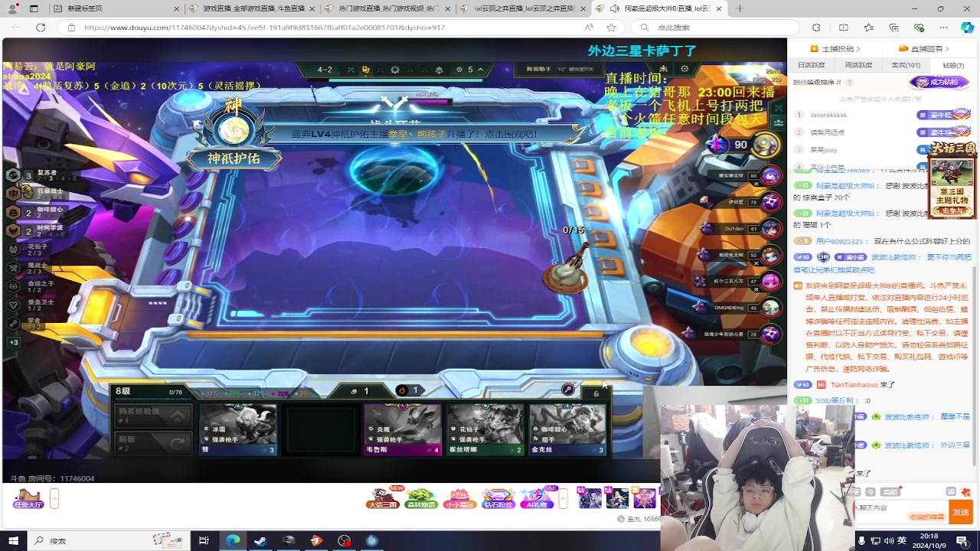Toggle split screen browser icon
The image size is (980, 551).
coord(843,28)
